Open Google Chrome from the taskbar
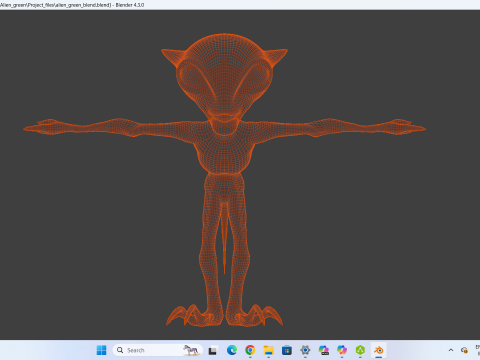480x360 pixels. 250,350
